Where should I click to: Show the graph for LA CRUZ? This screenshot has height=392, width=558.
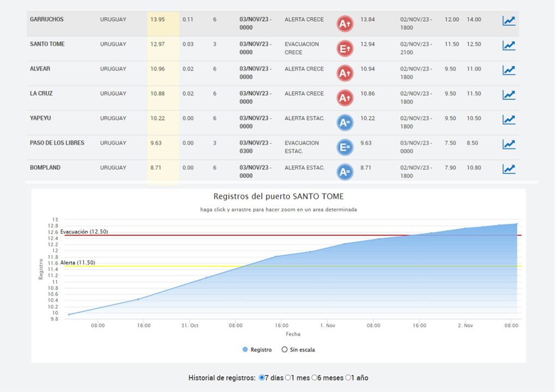[x=508, y=95]
